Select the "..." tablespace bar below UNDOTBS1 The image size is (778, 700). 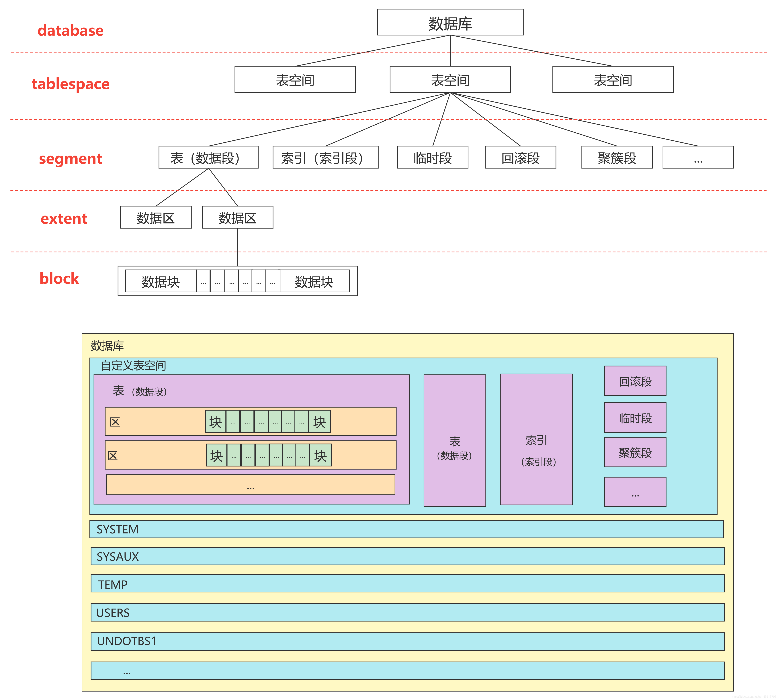pos(407,671)
